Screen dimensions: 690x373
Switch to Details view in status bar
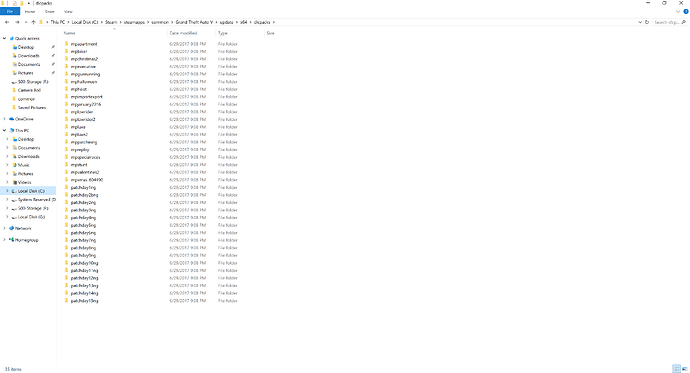click(676, 369)
